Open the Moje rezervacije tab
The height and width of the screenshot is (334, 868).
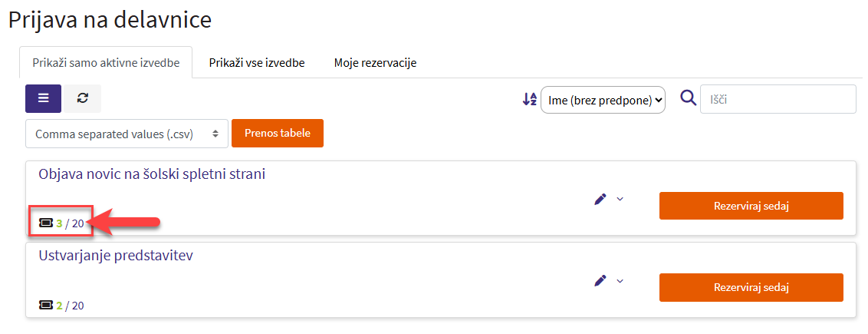(375, 63)
